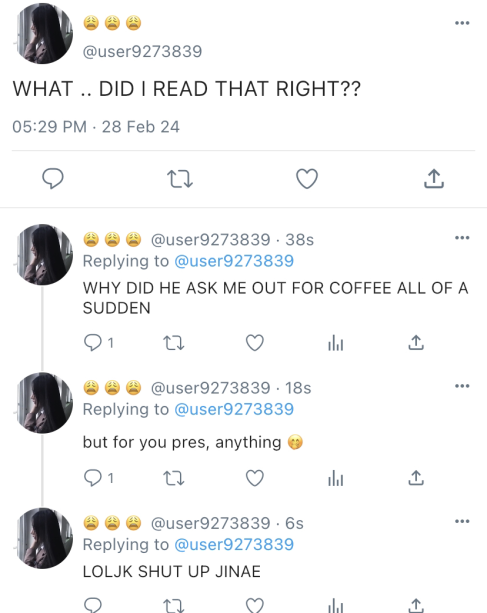487x613 pixels.
Task: Reply to 'but for you pres, anything' tweet
Action: [93, 478]
